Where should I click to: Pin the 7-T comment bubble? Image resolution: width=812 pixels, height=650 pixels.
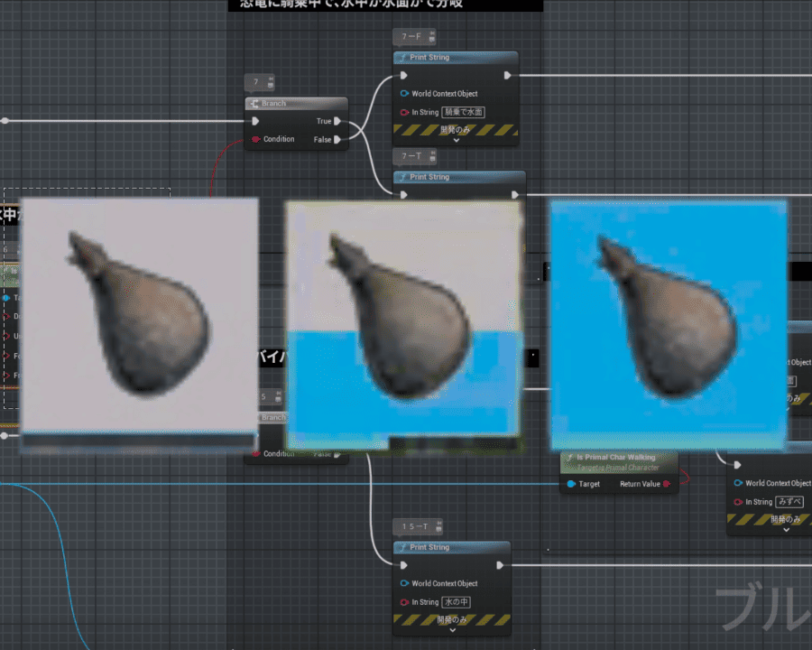(x=433, y=153)
